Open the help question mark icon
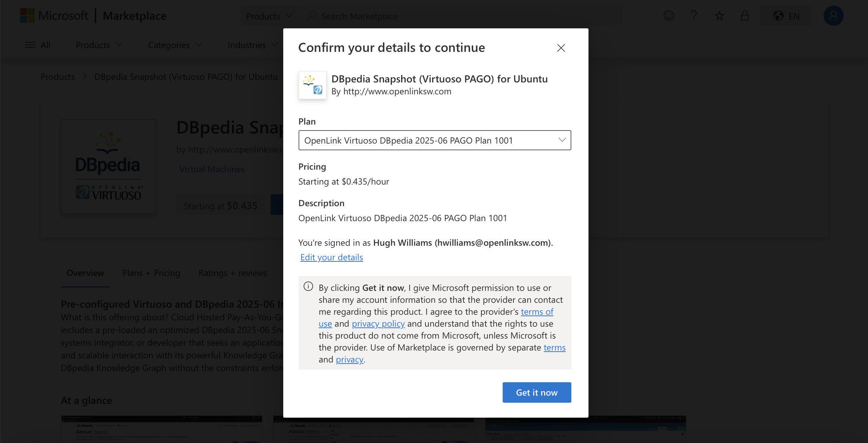 [x=694, y=16]
